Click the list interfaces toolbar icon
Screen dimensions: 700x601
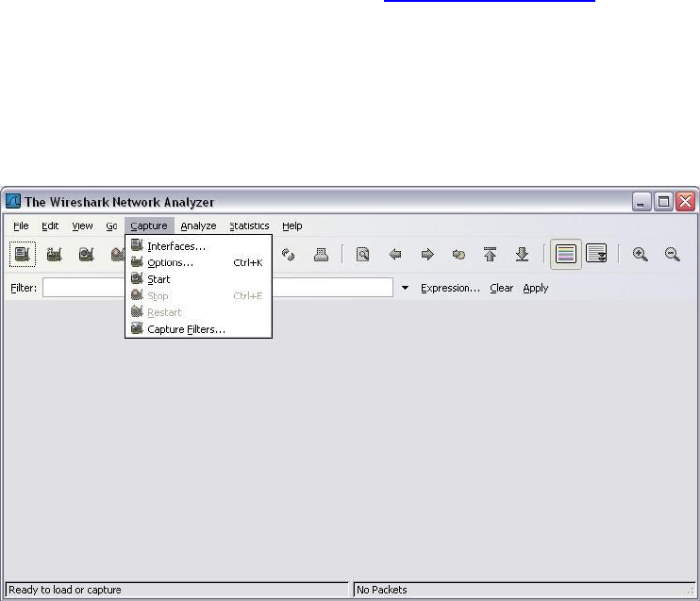(x=23, y=255)
